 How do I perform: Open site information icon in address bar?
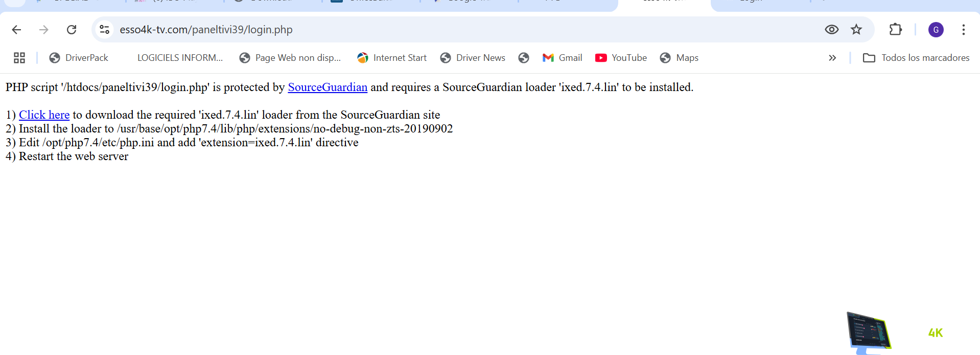(105, 30)
